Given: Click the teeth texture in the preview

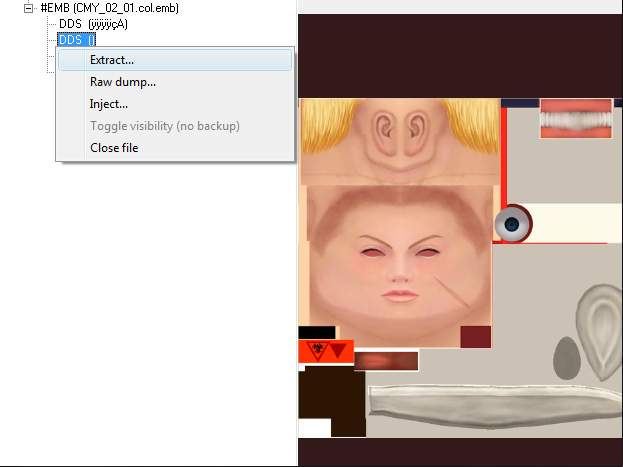Looking at the screenshot, I should point(576,119).
